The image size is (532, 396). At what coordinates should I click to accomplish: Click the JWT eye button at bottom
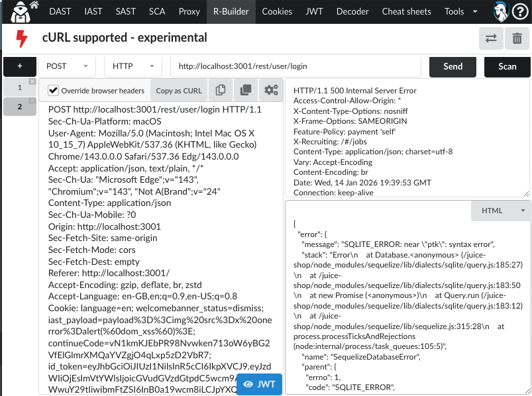pyautogui.click(x=258, y=384)
